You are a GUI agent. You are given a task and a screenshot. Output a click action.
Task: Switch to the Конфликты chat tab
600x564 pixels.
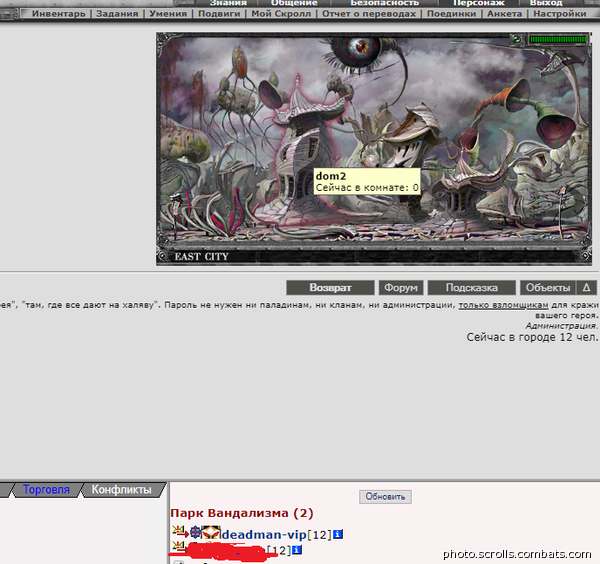pyautogui.click(x=121, y=489)
